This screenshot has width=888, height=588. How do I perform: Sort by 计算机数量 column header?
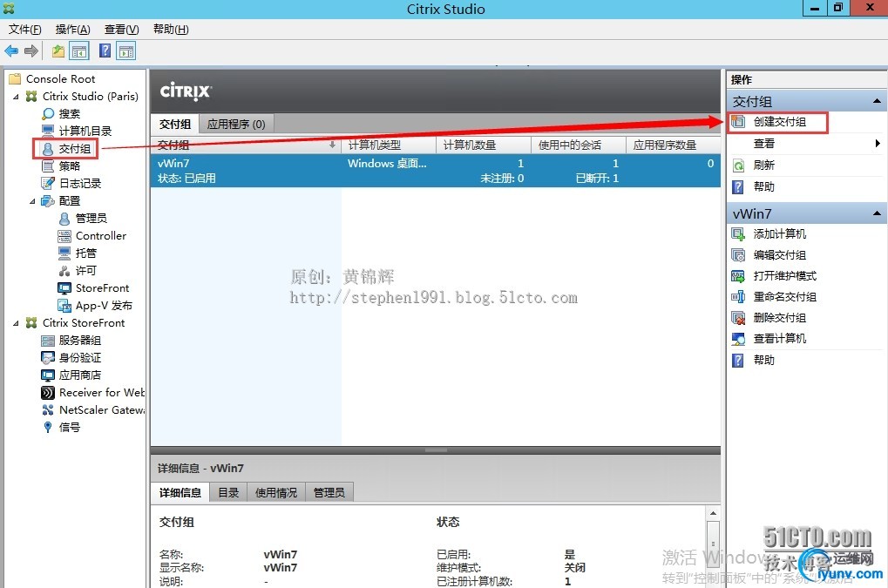[x=483, y=145]
